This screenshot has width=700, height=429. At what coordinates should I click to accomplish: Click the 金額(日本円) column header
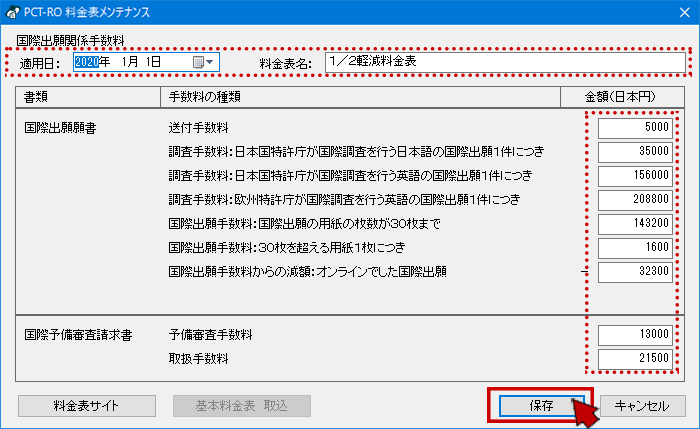620,97
